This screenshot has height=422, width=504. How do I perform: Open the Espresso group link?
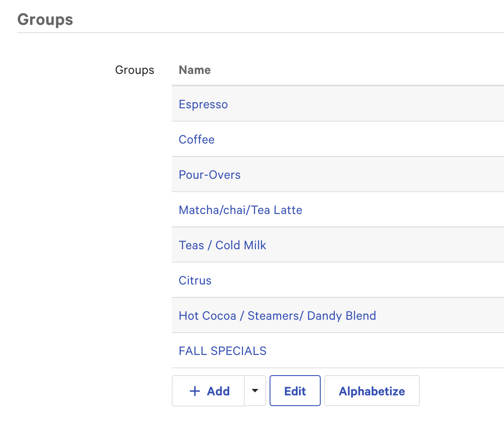(x=203, y=104)
